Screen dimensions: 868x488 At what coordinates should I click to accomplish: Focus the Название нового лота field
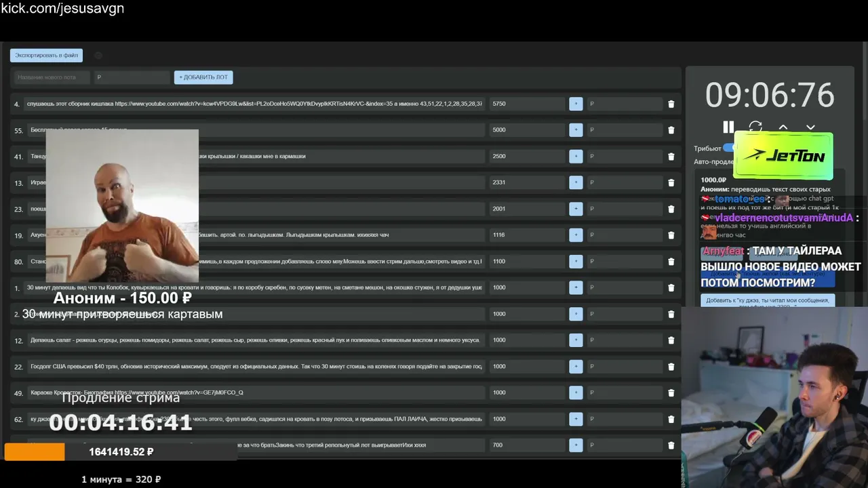point(52,77)
